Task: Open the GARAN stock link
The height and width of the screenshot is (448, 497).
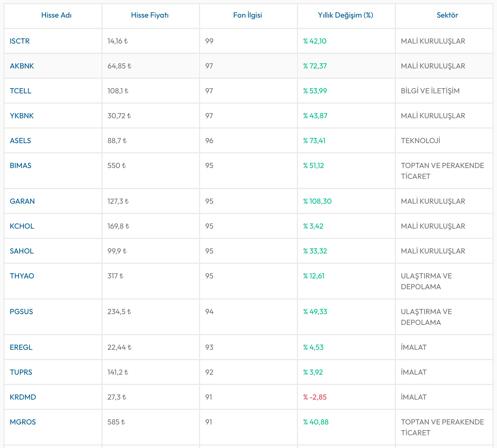Action: (22, 201)
